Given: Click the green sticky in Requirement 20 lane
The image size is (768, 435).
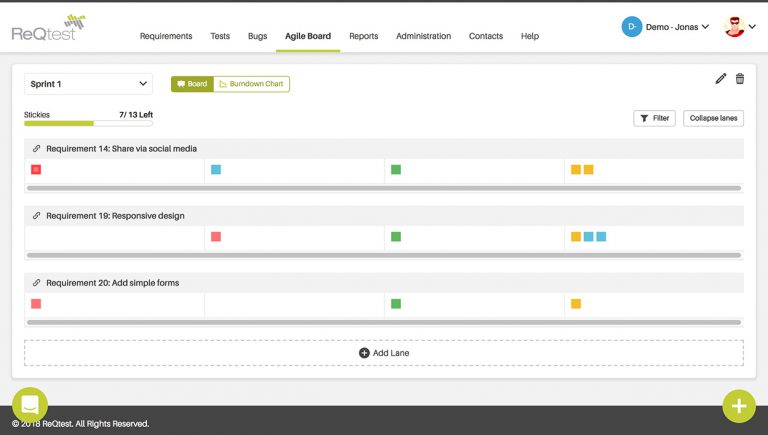Looking at the screenshot, I should coord(396,304).
